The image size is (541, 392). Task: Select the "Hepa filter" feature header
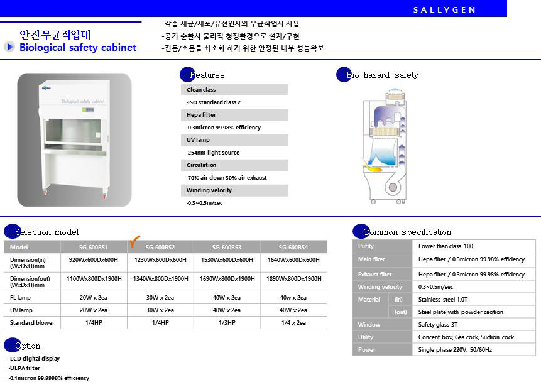[x=234, y=115]
